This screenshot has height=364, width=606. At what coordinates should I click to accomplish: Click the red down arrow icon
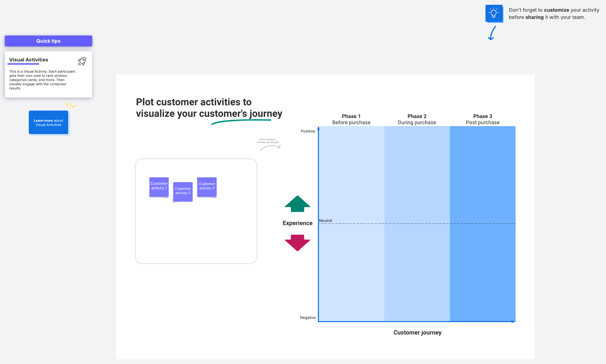click(297, 243)
